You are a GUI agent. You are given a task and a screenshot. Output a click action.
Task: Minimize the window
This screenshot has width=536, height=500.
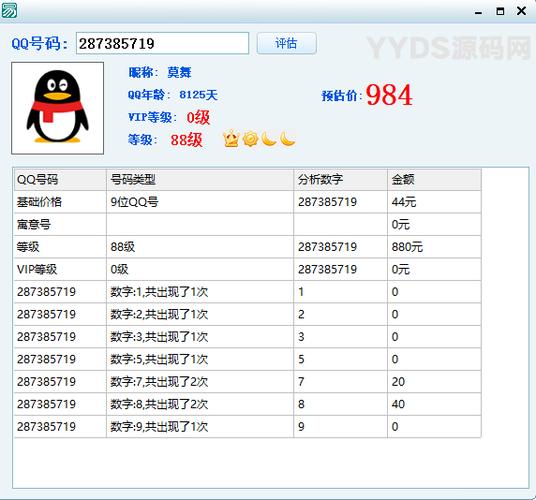coord(479,12)
